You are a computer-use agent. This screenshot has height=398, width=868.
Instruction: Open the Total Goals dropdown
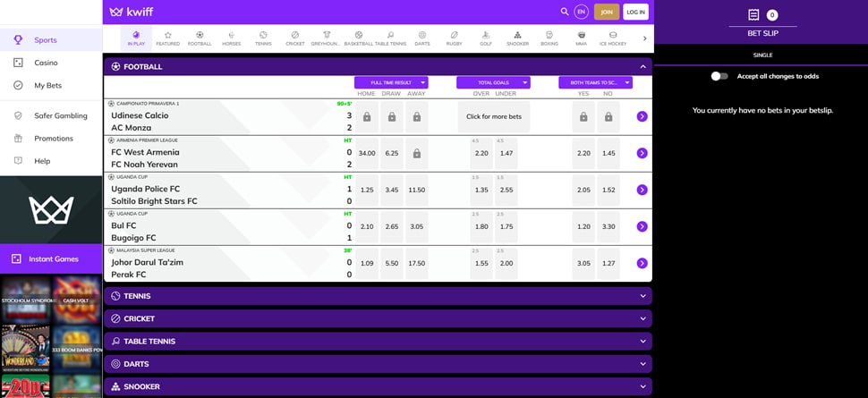[x=493, y=82]
